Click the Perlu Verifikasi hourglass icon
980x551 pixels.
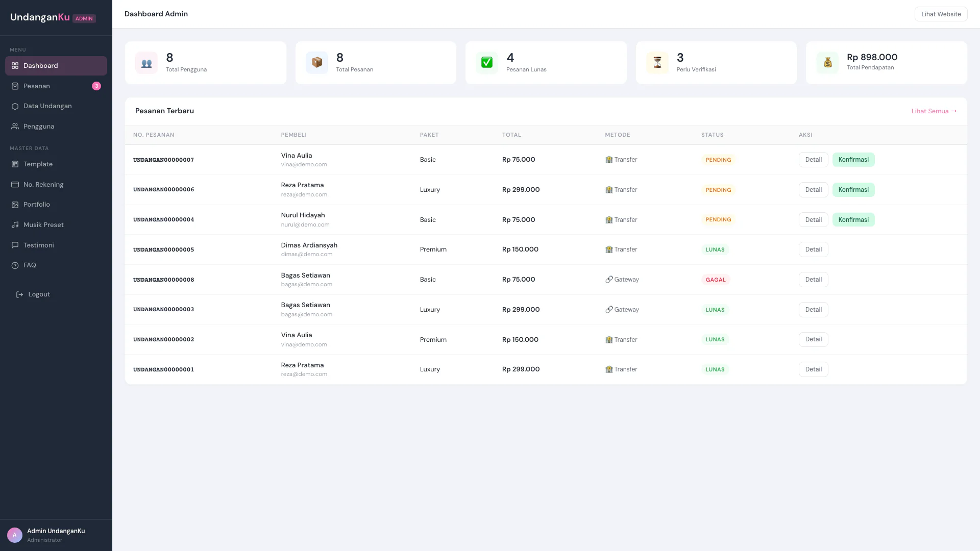tap(657, 63)
